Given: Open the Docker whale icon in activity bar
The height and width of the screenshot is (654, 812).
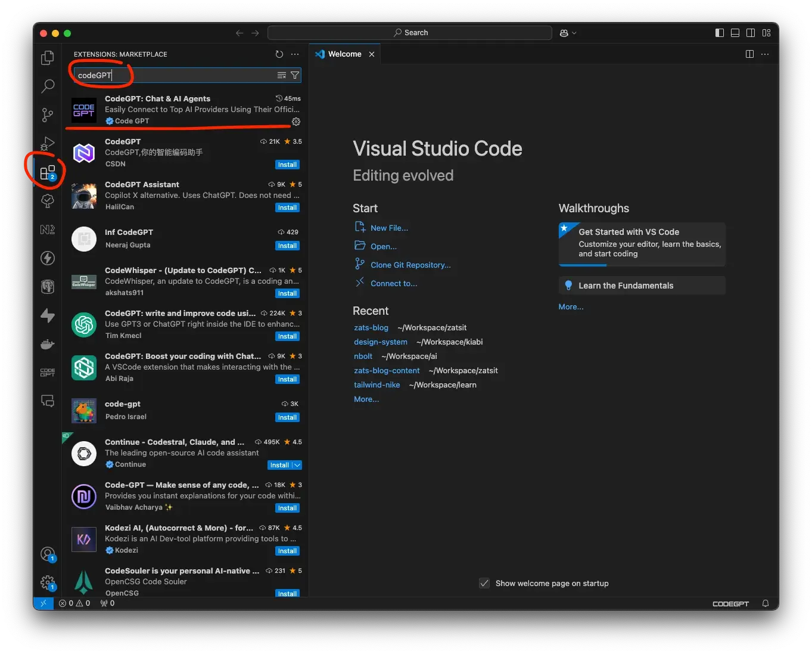Looking at the screenshot, I should pyautogui.click(x=47, y=344).
